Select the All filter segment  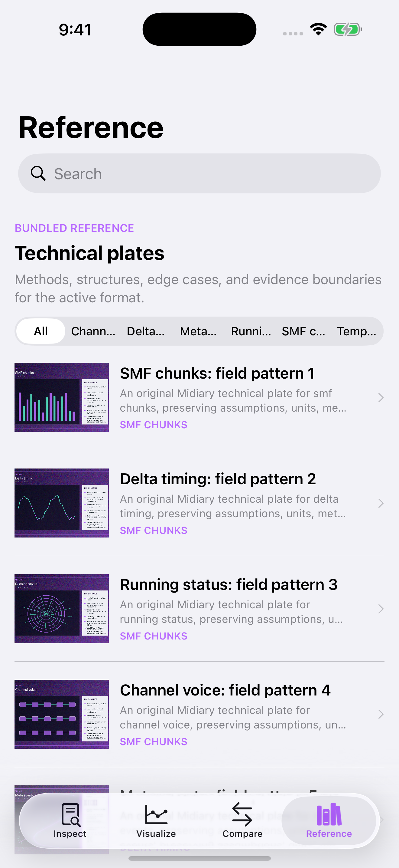coord(41,331)
